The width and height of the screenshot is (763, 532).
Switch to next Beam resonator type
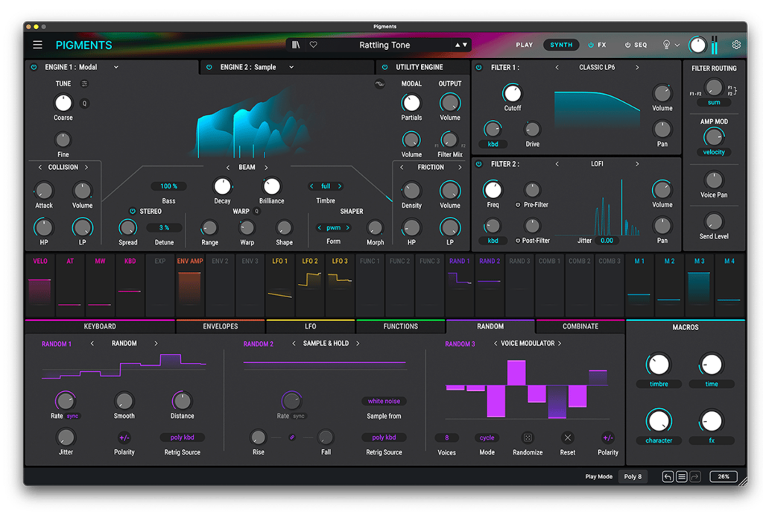266,168
